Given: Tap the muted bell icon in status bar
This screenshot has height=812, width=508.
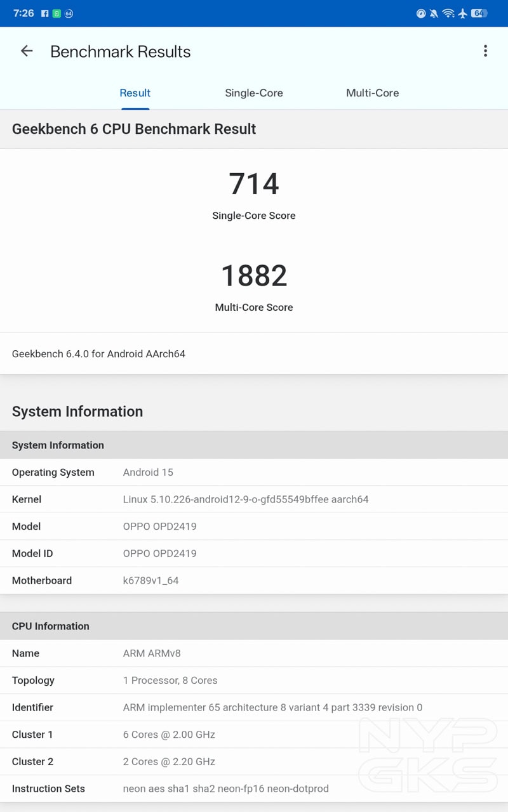Looking at the screenshot, I should tap(434, 13).
